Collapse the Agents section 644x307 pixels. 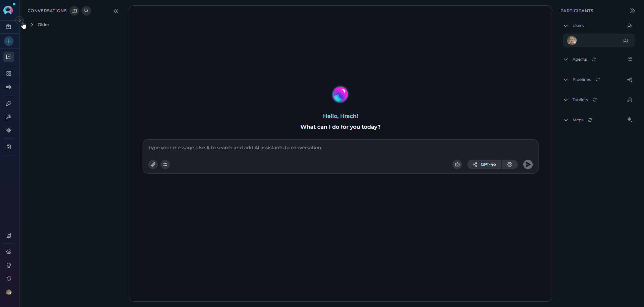click(566, 59)
